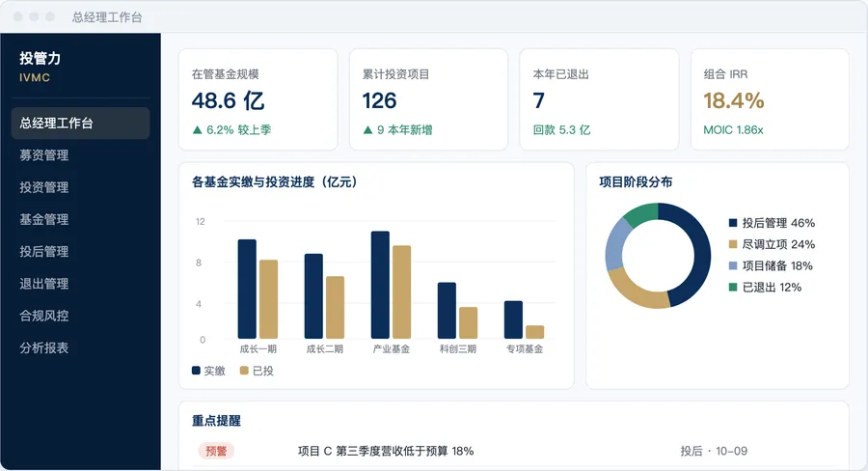
Task: Click the IVMC subtitle under the logo
Action: pos(35,77)
